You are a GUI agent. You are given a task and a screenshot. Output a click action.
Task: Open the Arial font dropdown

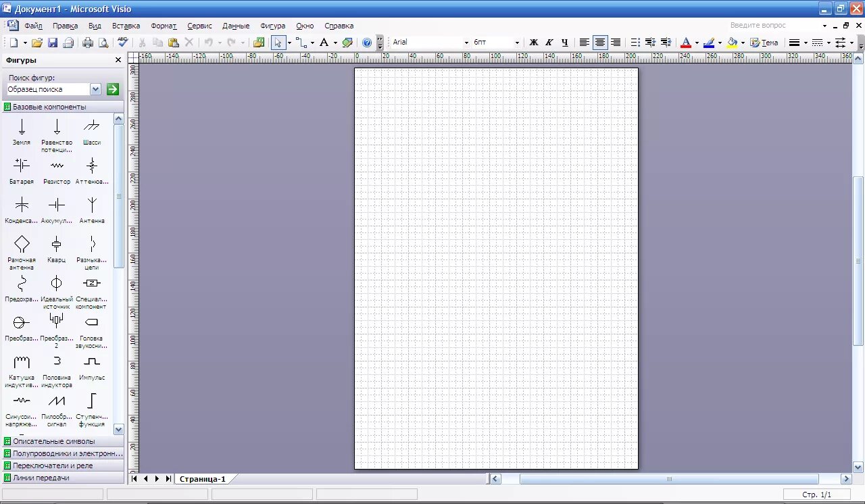[466, 43]
